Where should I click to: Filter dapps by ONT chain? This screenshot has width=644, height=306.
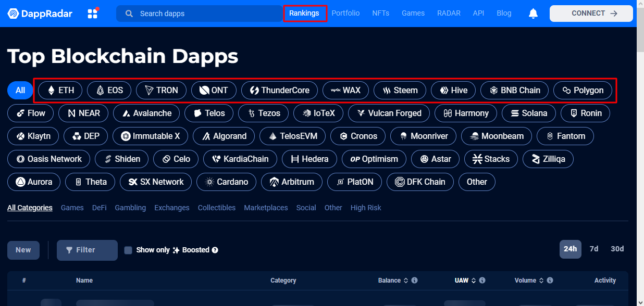pyautogui.click(x=214, y=91)
